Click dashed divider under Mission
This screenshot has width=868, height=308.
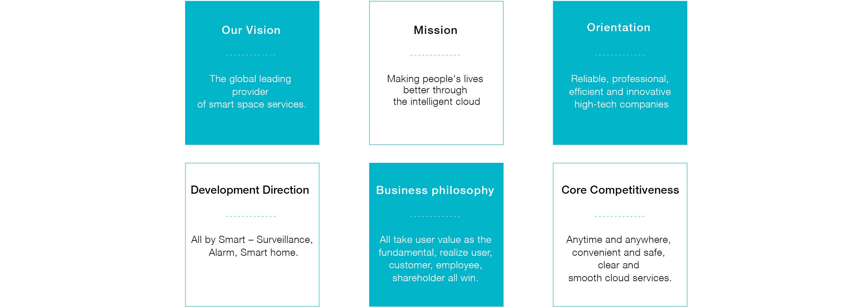[435, 55]
